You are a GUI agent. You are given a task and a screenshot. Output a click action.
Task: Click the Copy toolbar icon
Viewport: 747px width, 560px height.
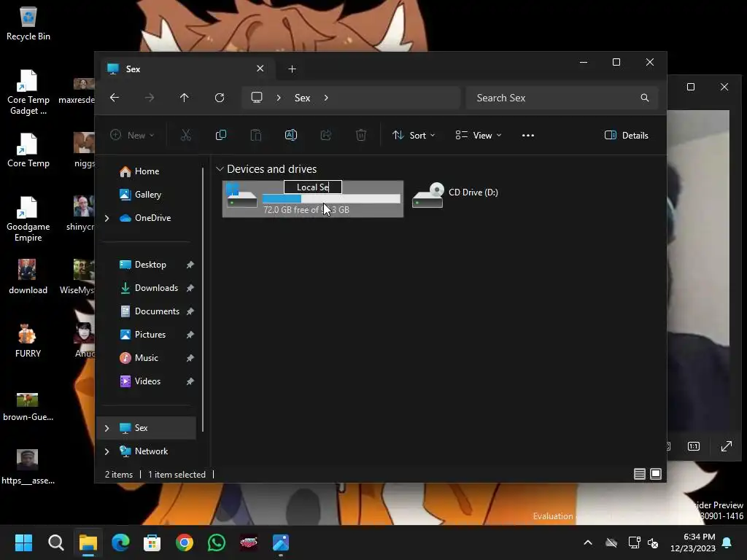(x=220, y=135)
